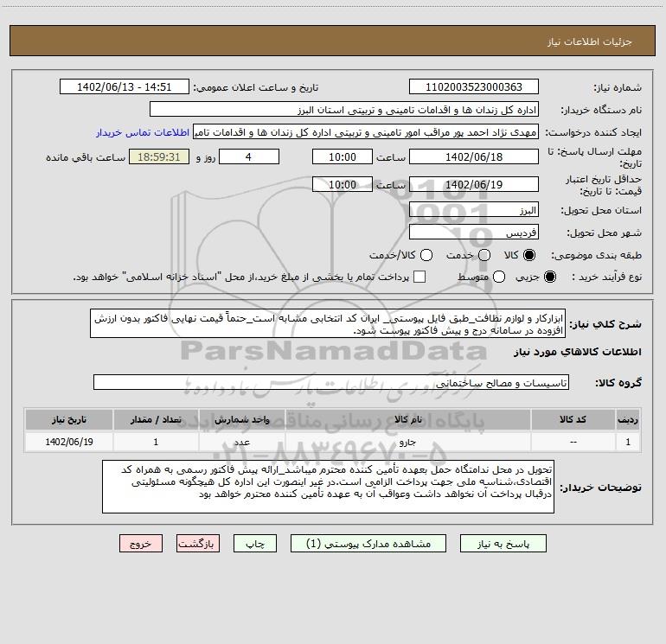Click the announcement date field 1402/06/13 - 14:51
The width and height of the screenshot is (666, 644).
tap(124, 87)
